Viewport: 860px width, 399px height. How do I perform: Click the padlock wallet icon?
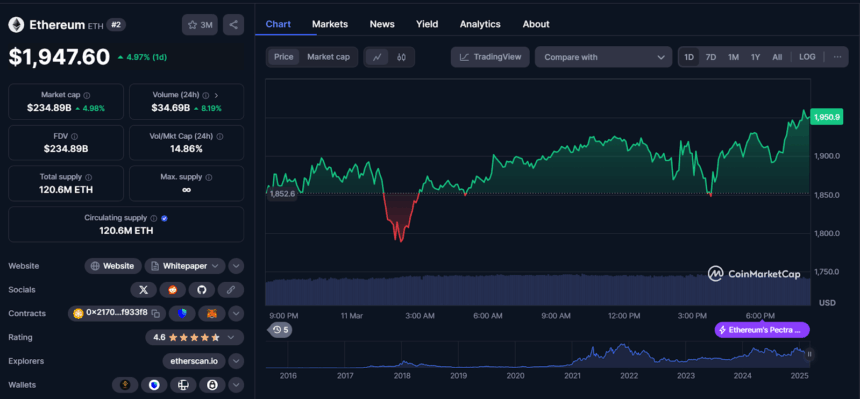pyautogui.click(x=212, y=385)
